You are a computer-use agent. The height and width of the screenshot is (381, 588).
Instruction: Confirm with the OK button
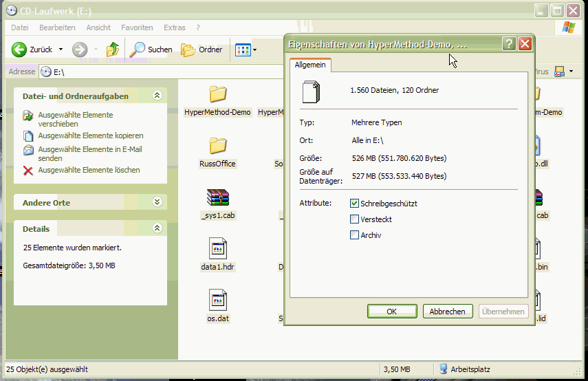[392, 312]
